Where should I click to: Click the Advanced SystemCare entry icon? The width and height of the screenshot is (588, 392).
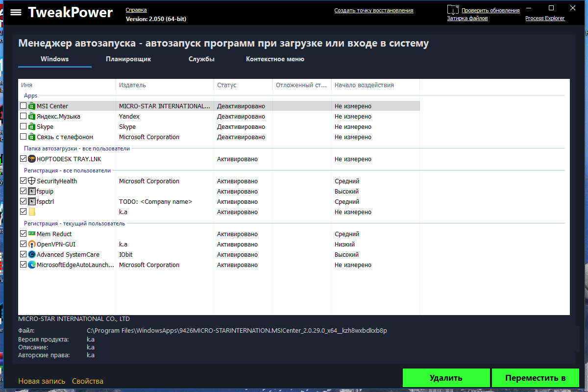(32, 255)
